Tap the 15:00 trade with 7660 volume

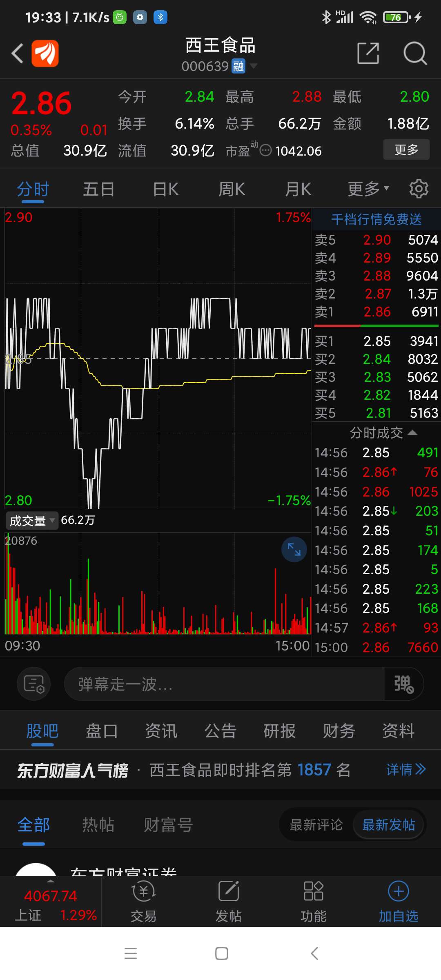(x=376, y=647)
